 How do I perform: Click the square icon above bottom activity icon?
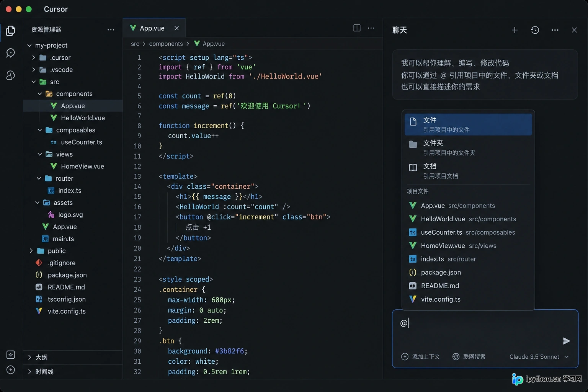(x=11, y=354)
